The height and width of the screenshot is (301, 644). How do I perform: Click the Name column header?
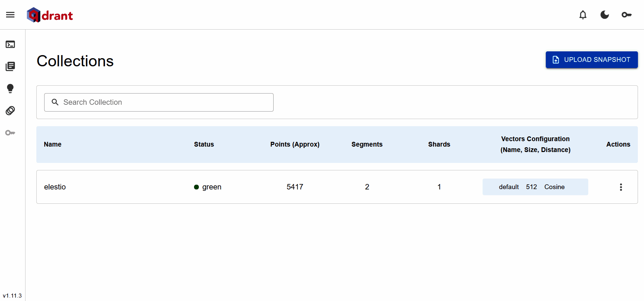point(53,144)
